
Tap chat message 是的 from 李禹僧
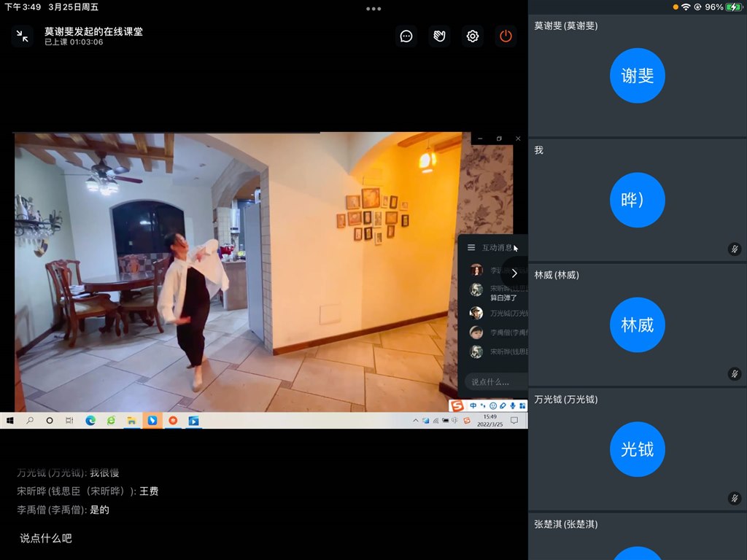(x=99, y=510)
